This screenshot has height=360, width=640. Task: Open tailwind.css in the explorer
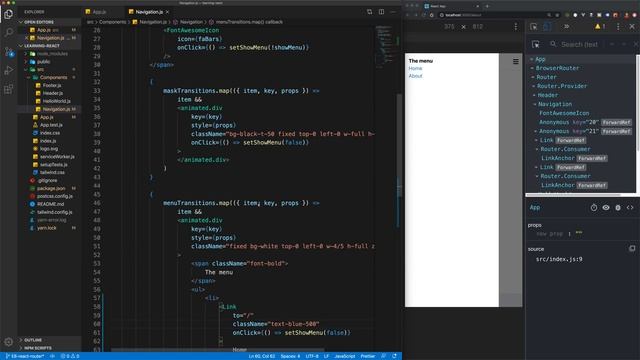pos(52,172)
